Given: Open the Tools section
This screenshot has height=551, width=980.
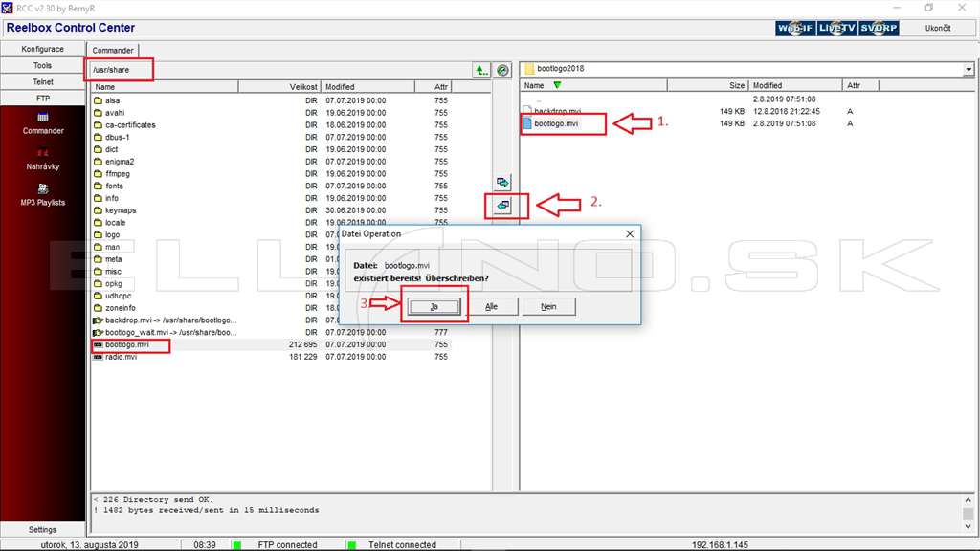Looking at the screenshot, I should click(42, 66).
